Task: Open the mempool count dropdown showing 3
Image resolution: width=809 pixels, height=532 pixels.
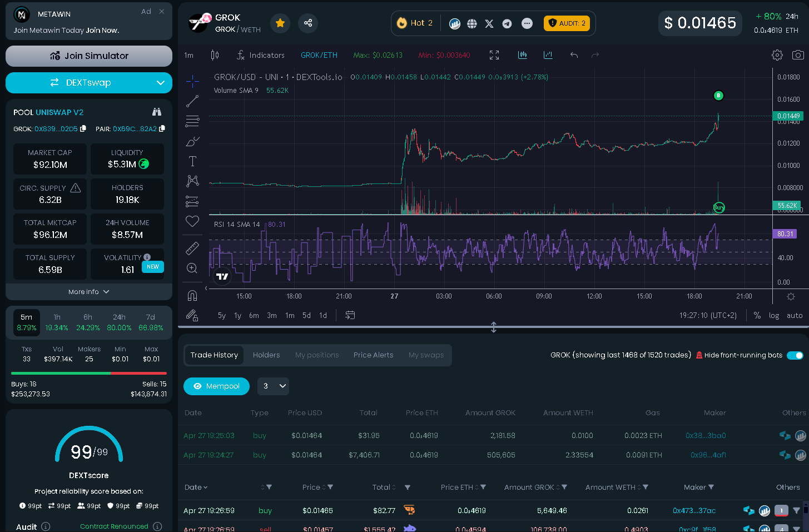Action: pos(273,386)
